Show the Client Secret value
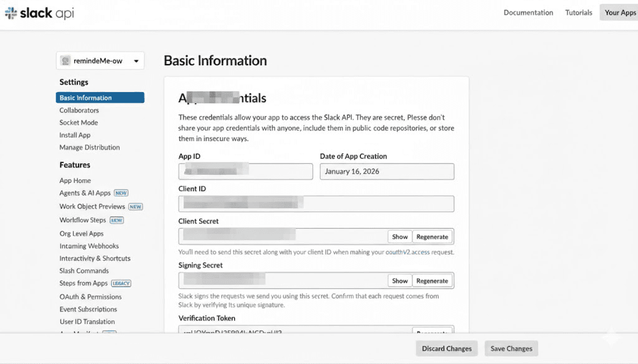Image resolution: width=638 pixels, height=364 pixels. 399,236
